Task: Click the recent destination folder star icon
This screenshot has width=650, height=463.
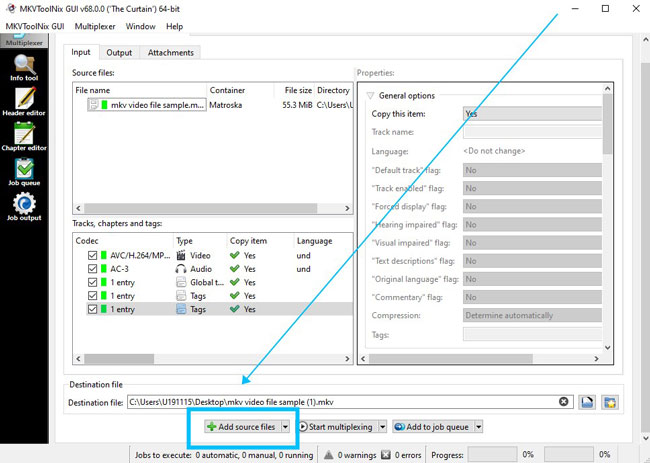Action: [610, 402]
